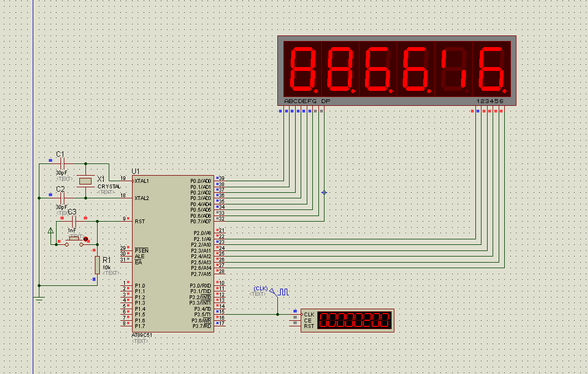The height and width of the screenshot is (374, 588).
Task: Click the XTAL1 pin label
Action: [x=142, y=181]
